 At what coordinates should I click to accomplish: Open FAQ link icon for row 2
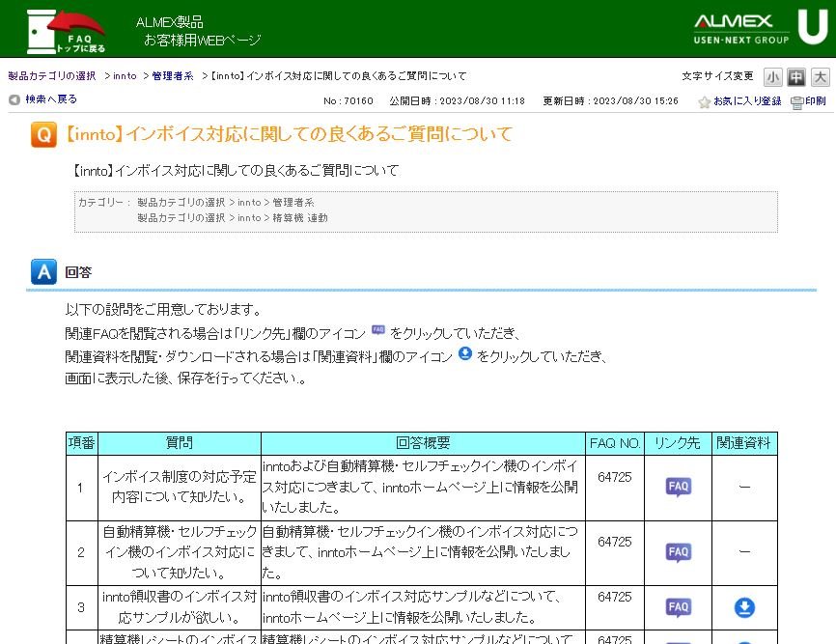tap(679, 552)
